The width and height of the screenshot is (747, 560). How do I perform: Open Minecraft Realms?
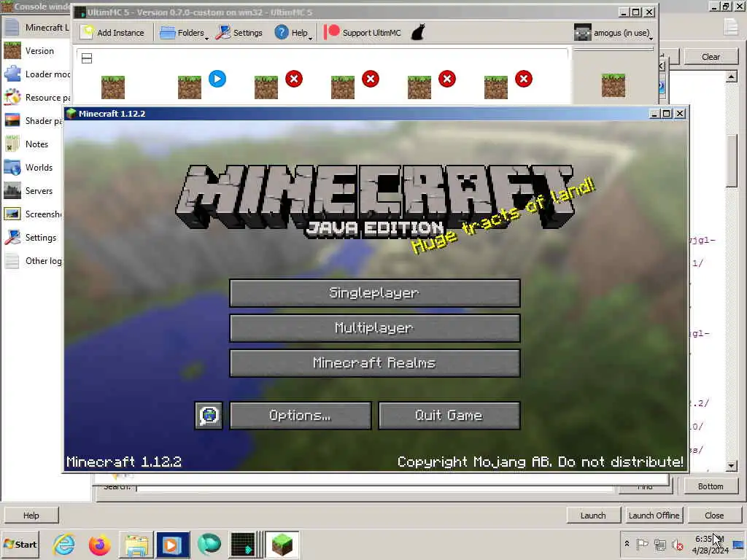(374, 363)
